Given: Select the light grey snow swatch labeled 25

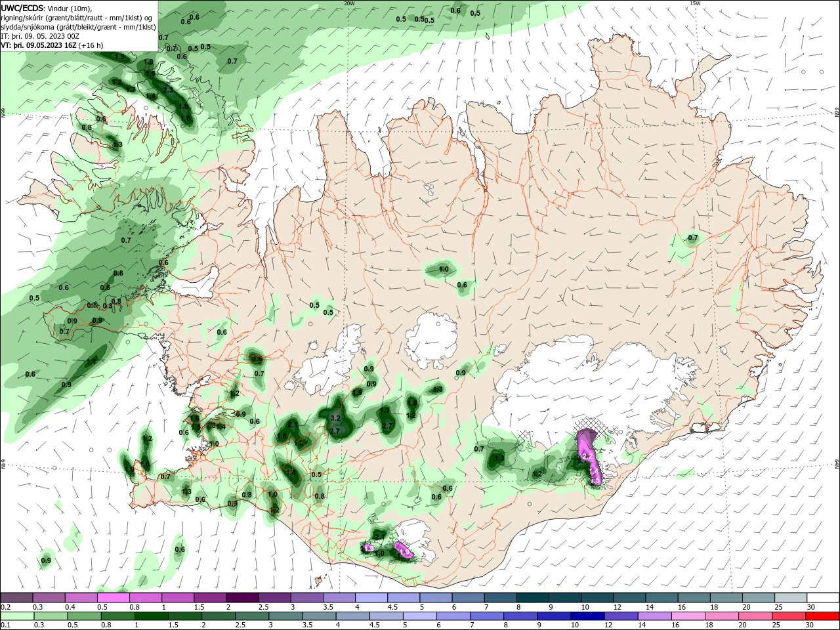Looking at the screenshot, I should (791, 597).
